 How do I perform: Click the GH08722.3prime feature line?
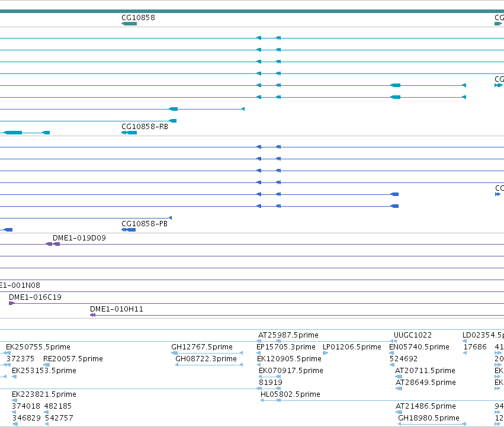[209, 365]
